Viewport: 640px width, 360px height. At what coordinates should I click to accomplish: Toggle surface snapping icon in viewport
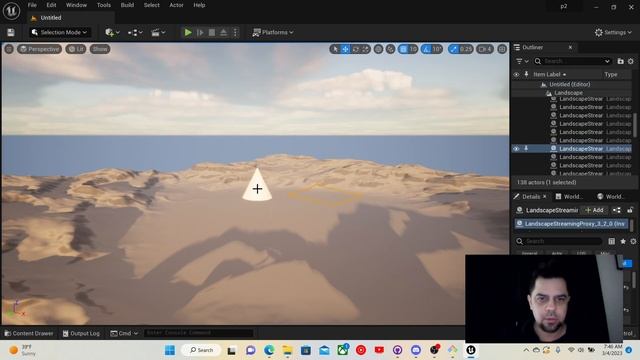pos(391,49)
